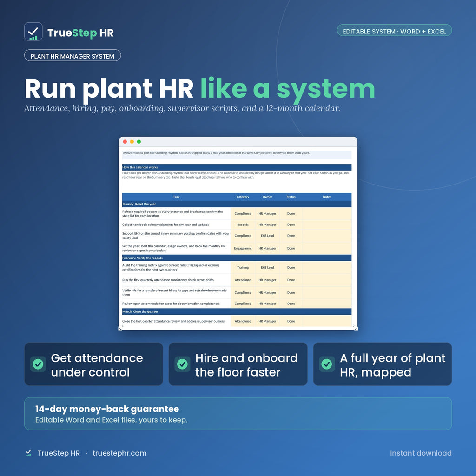The width and height of the screenshot is (476, 476).
Task: Select the Get attendance under control card
Action: (x=93, y=364)
